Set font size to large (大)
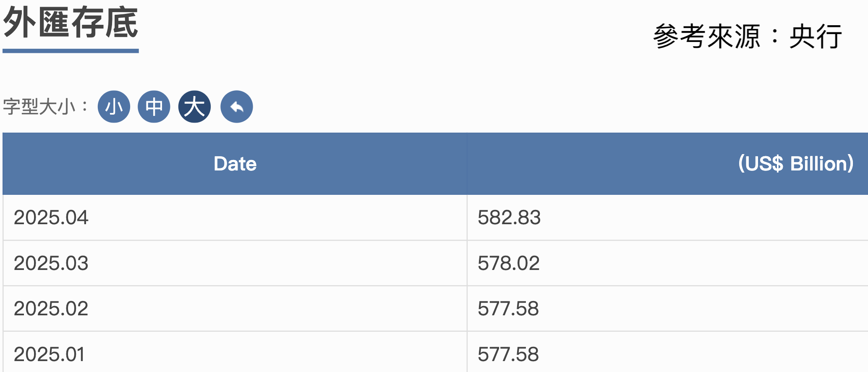 point(194,107)
